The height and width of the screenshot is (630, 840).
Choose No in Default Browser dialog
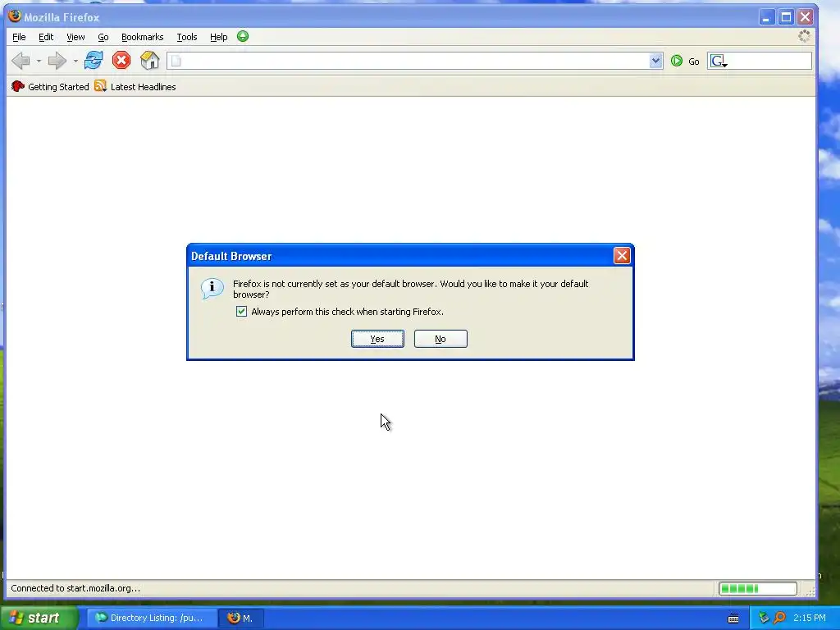(441, 339)
